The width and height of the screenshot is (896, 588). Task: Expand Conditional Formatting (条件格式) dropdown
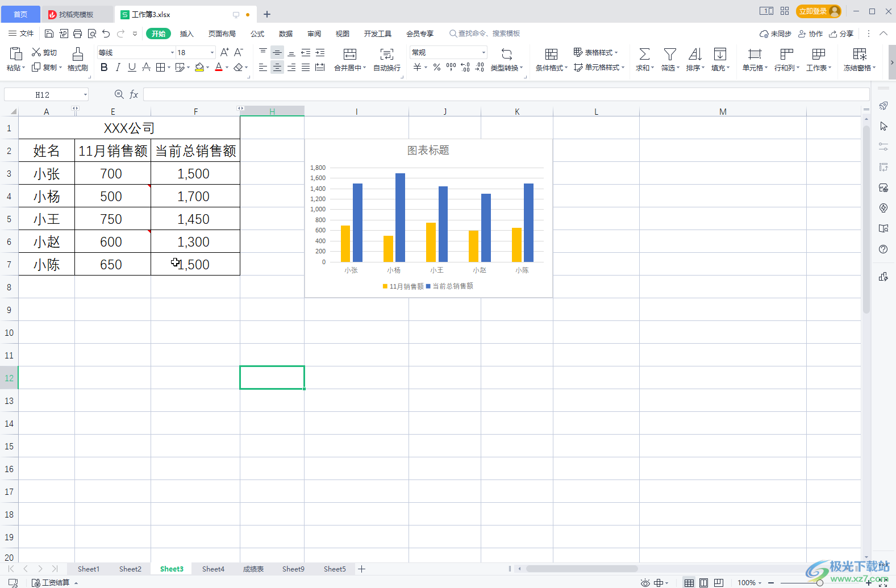566,68
